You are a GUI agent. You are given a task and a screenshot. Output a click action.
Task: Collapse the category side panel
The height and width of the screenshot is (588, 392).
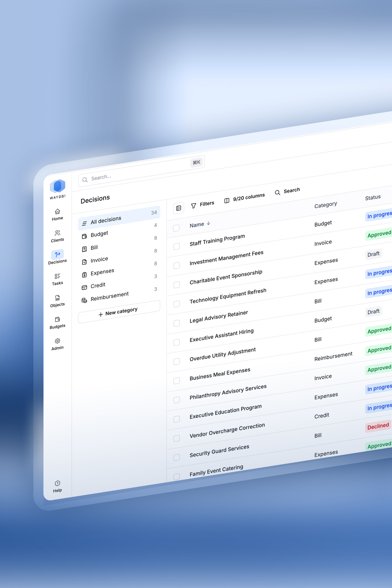tap(179, 208)
